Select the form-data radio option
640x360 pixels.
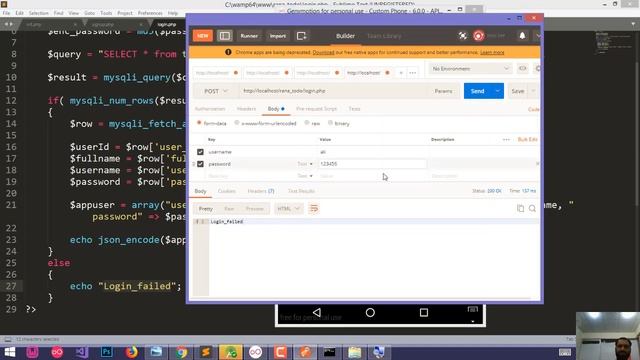coord(199,123)
